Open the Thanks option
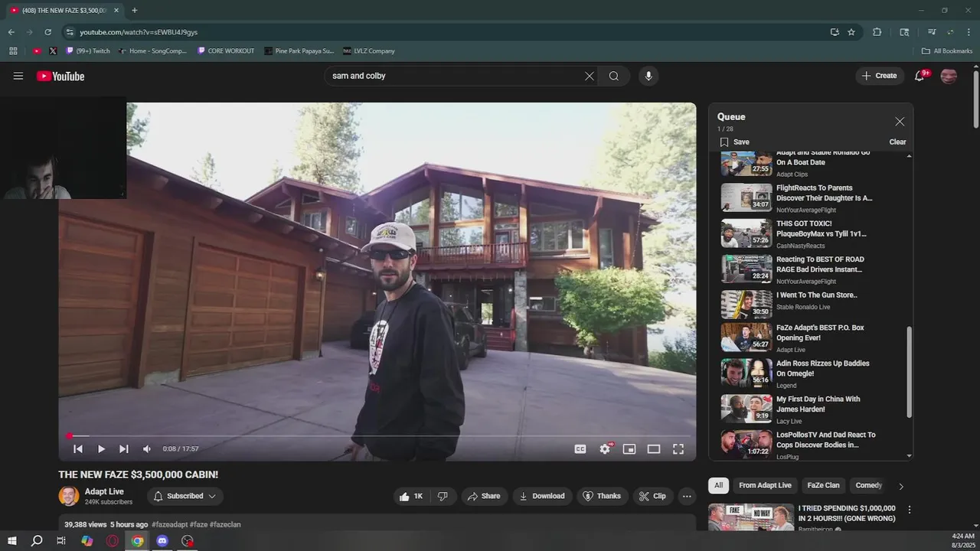Screen dimensions: 980x551 tap(602, 496)
